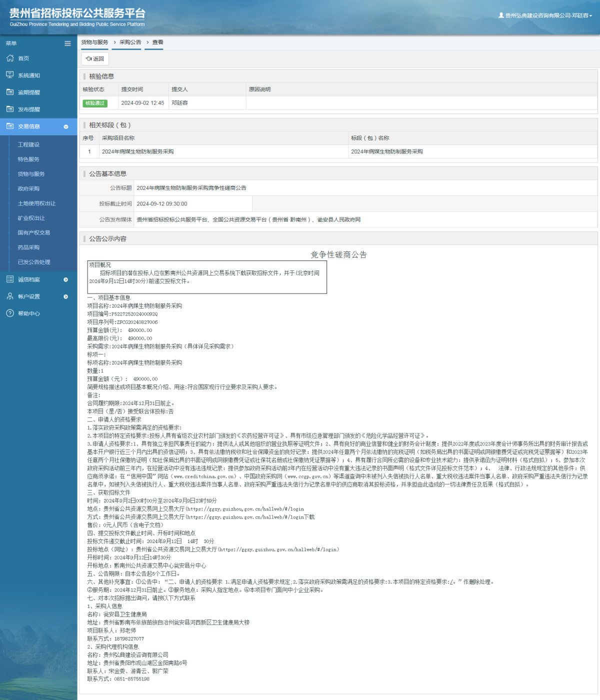Select 工程建设 submenu item
This screenshot has width=600, height=700.
click(x=28, y=144)
